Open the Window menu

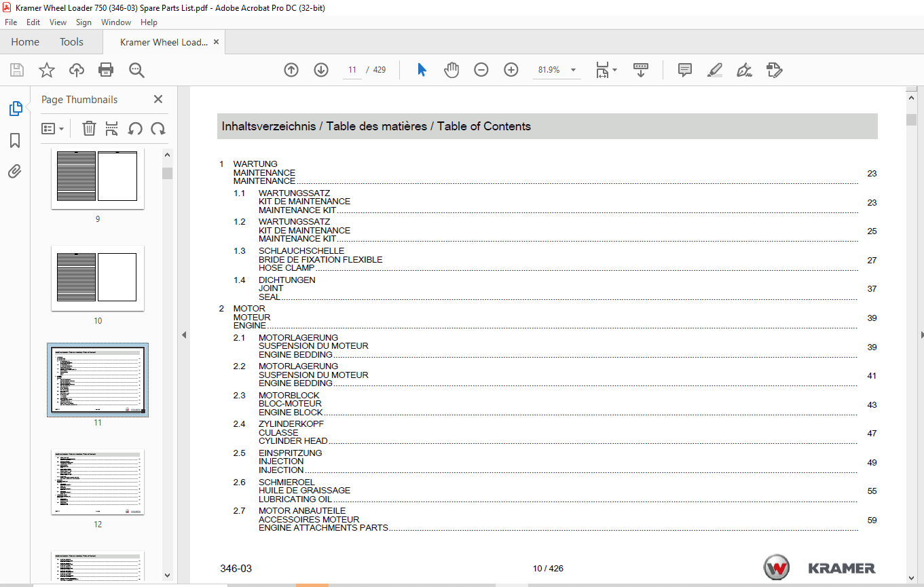click(116, 22)
